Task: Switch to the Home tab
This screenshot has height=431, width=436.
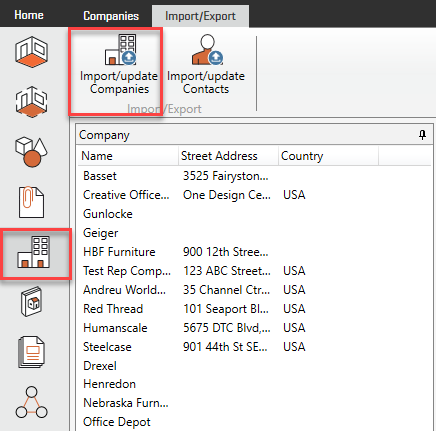Action: [29, 15]
